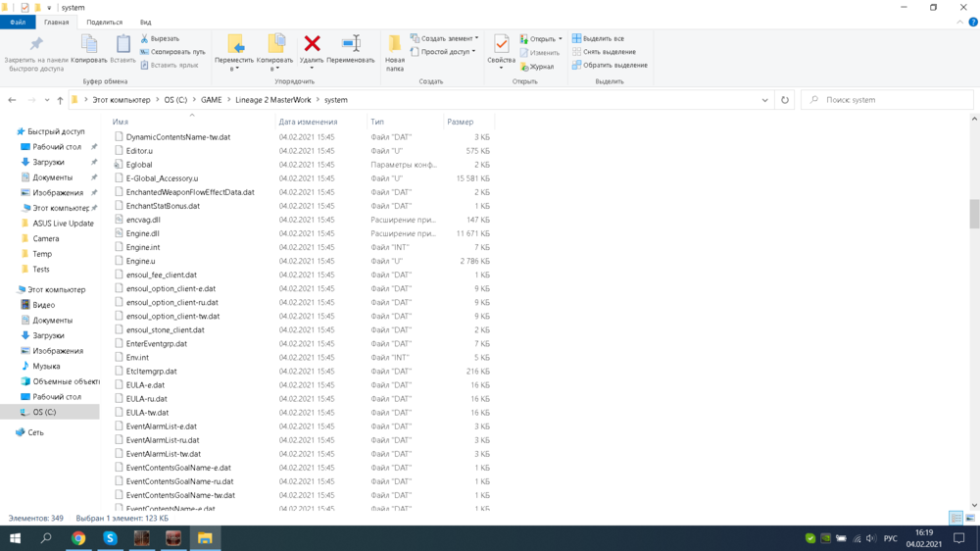The width and height of the screenshot is (980, 551).
Task: Switch to details view in status bar
Action: point(955,518)
